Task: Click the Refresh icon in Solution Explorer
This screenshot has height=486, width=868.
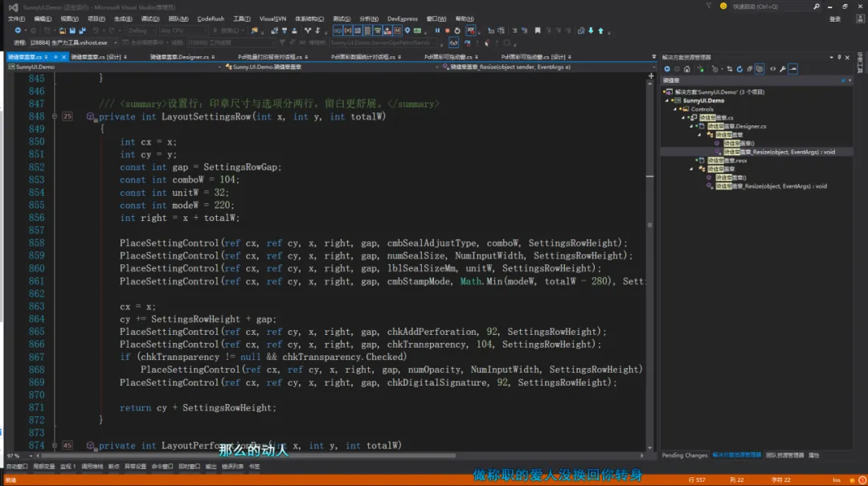Action: 739,69
